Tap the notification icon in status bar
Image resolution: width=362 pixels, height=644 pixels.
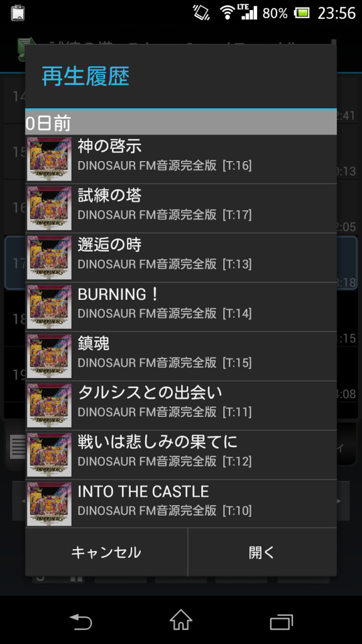pos(18,13)
